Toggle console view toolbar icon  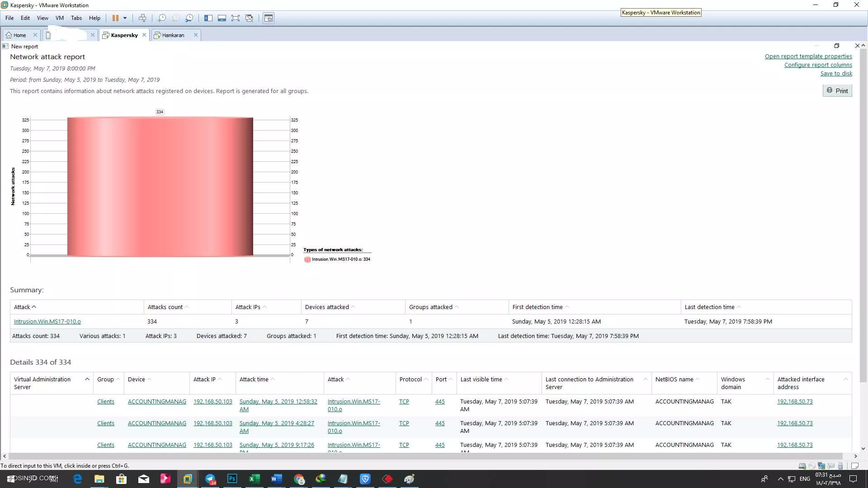[269, 18]
